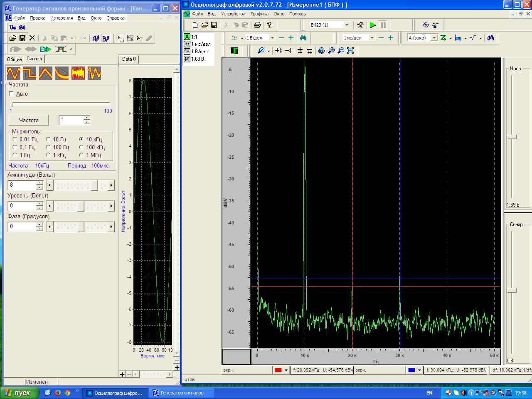This screenshot has height=399, width=532.
Task: Click the help question mark icon in oscilloscope
Action: point(269,25)
